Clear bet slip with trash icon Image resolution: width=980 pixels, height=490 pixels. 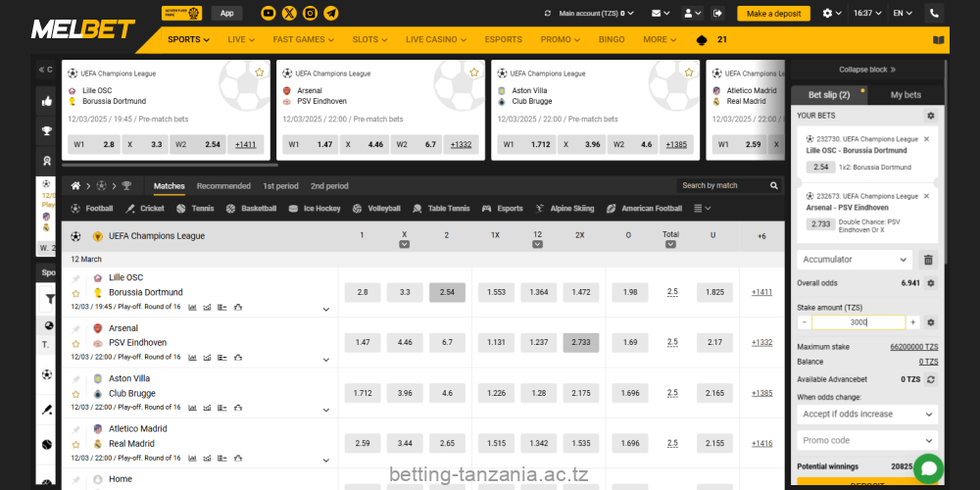tap(929, 260)
